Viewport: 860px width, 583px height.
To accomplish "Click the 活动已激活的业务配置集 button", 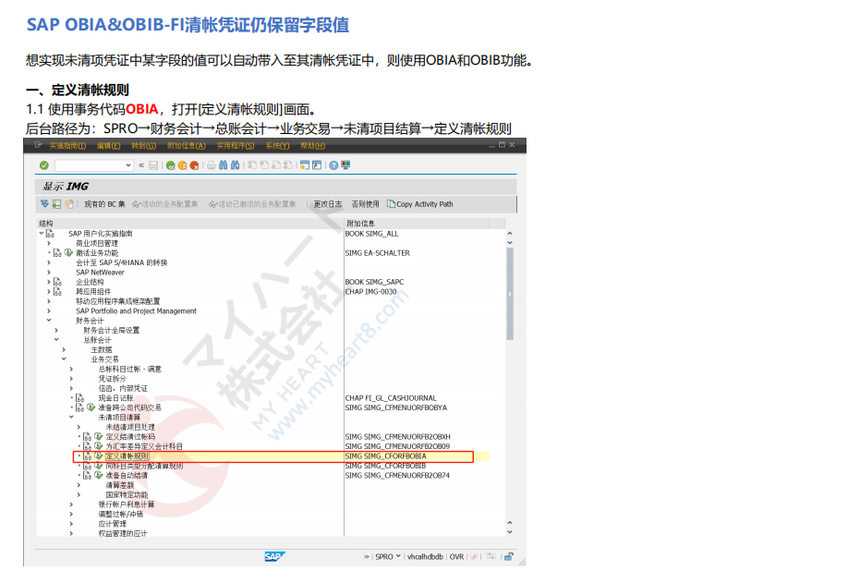I will (x=252, y=204).
